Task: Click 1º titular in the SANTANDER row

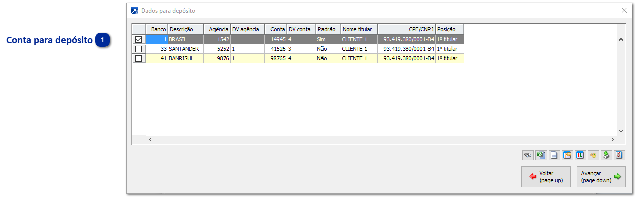Action: [450, 49]
